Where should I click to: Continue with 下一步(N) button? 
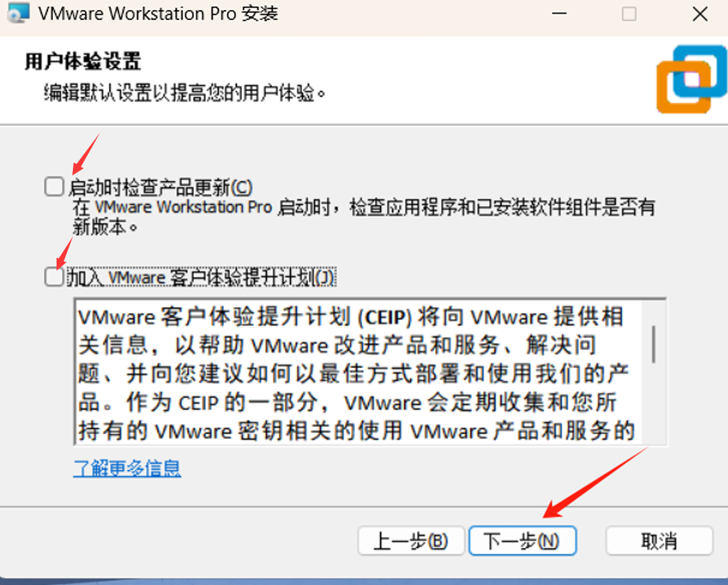pos(523,541)
